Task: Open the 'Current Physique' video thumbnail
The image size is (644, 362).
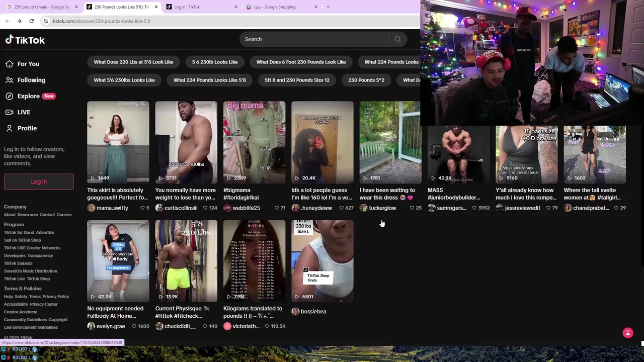Action: 186,261
